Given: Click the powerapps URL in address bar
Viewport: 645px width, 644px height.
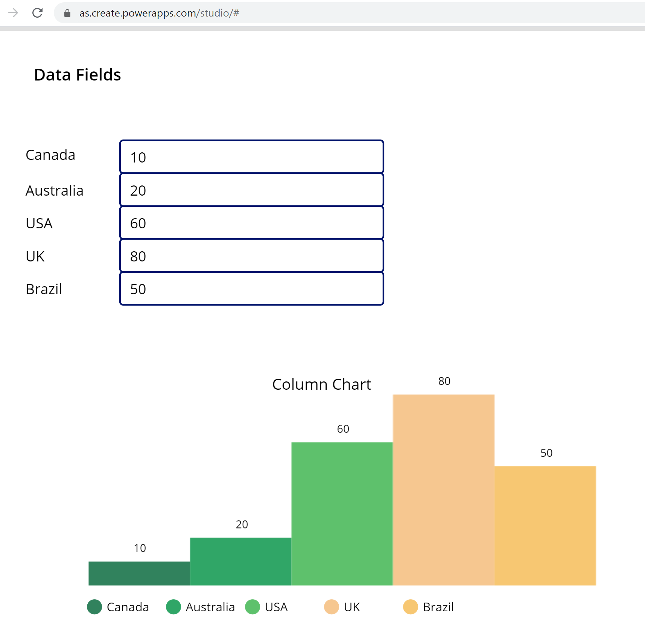Looking at the screenshot, I should coord(159,13).
